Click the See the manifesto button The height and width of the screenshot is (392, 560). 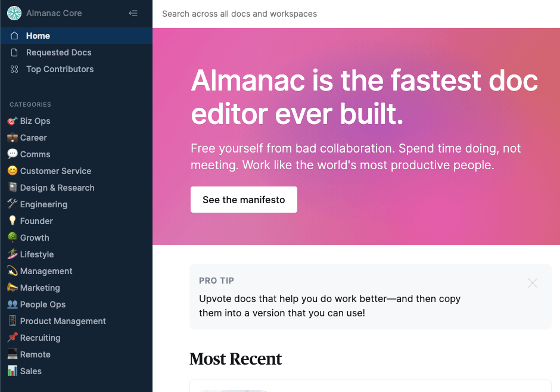click(244, 200)
